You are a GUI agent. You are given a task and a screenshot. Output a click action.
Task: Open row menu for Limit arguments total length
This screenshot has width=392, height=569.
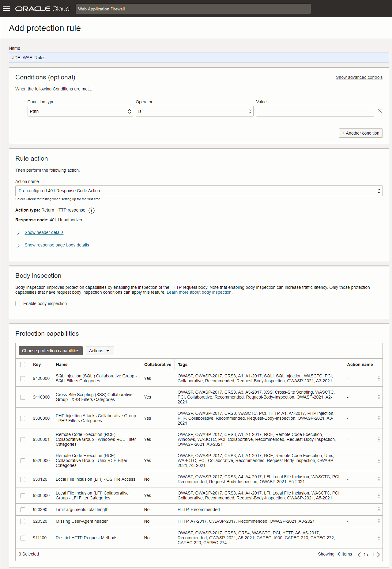(379, 510)
